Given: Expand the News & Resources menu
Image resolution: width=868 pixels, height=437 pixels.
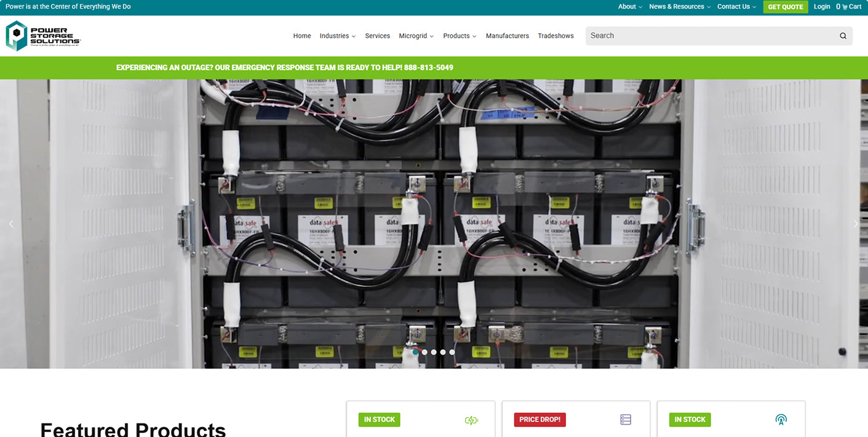Looking at the screenshot, I should click(x=679, y=7).
